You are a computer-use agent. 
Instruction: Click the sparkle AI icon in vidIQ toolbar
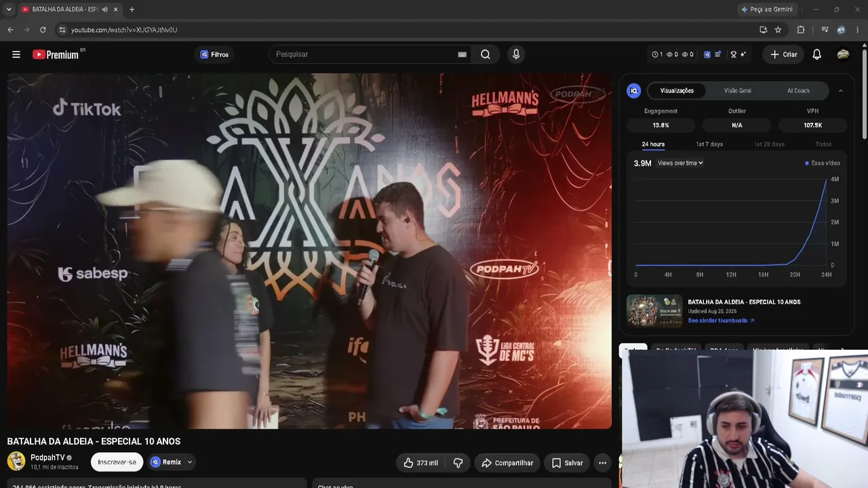[x=743, y=54]
